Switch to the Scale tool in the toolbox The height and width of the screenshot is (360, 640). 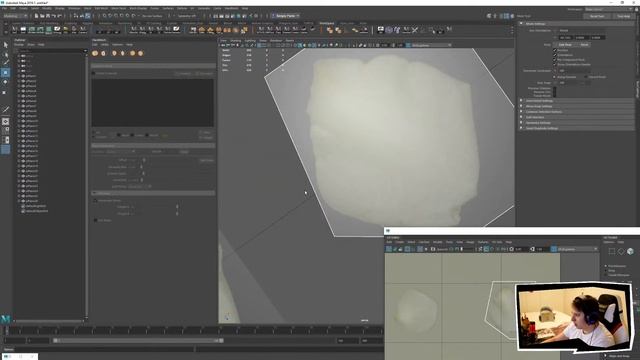tap(5, 92)
